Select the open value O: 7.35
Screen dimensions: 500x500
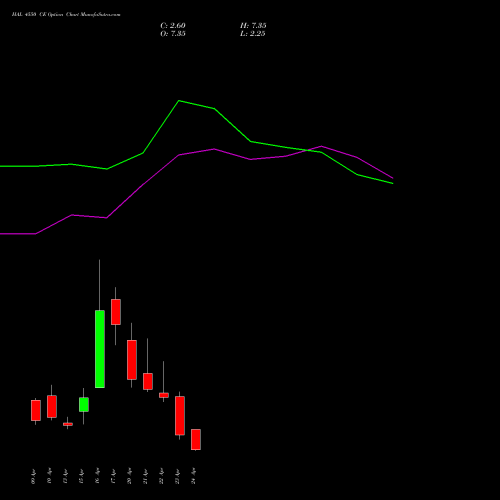[173, 34]
